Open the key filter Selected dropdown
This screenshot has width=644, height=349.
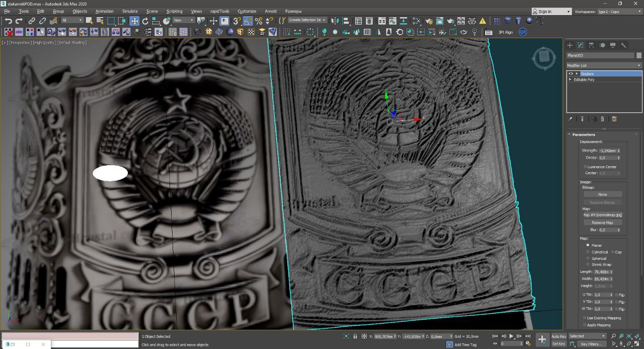click(x=588, y=336)
